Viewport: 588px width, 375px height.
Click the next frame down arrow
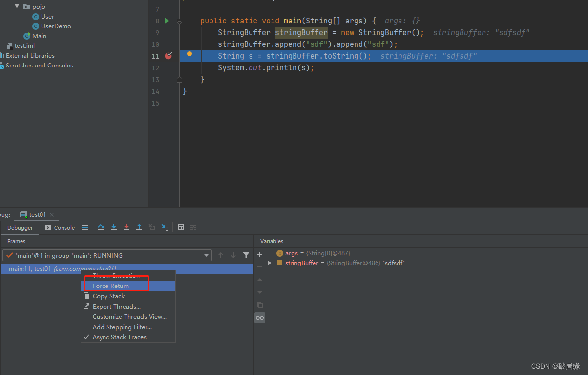tap(233, 255)
